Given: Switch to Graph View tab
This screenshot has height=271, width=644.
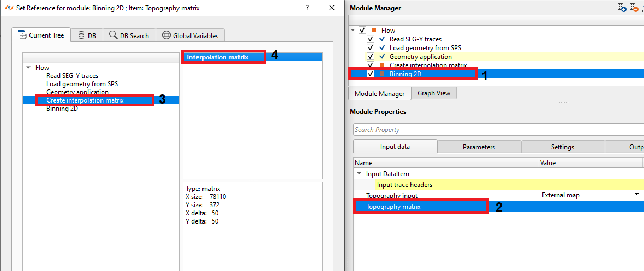Looking at the screenshot, I should pos(434,93).
